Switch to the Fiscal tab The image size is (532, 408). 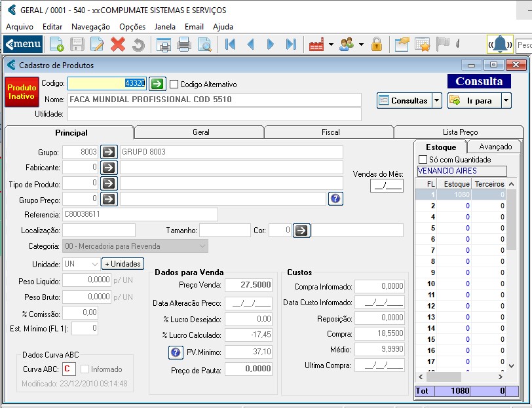click(x=330, y=132)
